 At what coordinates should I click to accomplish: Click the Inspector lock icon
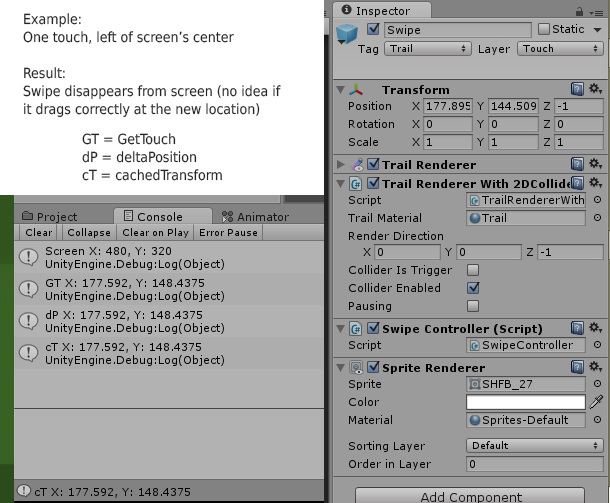[579, 12]
